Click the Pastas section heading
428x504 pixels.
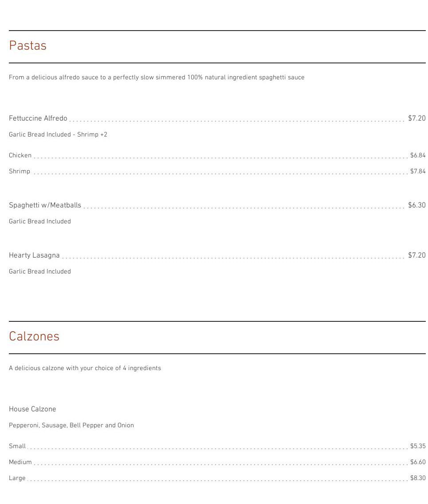[27, 46]
